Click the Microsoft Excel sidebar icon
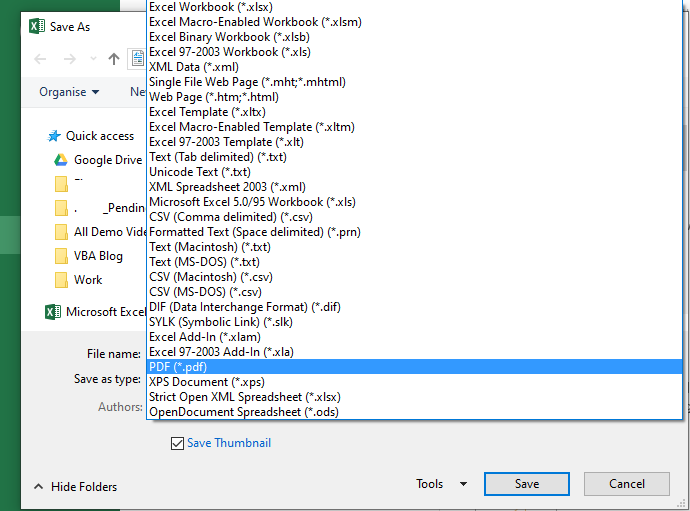690x511 pixels. click(53, 312)
